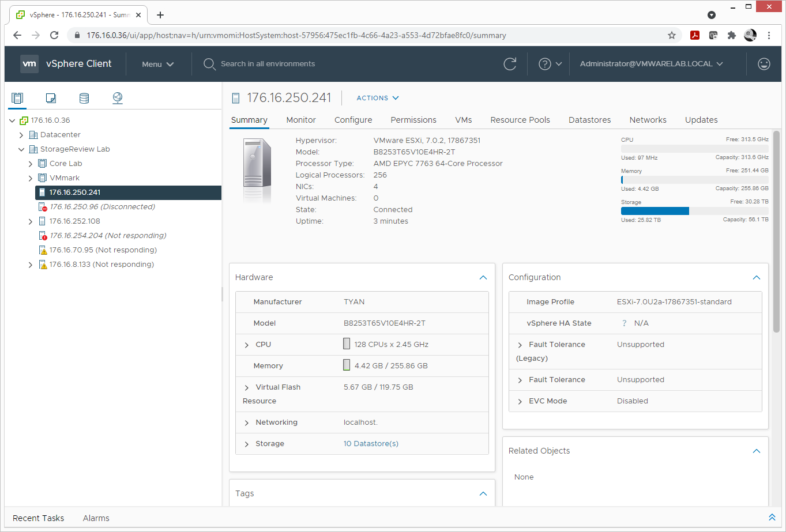The image size is (786, 532).
Task: Click the main content vertical scrollbar
Action: [x=776, y=232]
